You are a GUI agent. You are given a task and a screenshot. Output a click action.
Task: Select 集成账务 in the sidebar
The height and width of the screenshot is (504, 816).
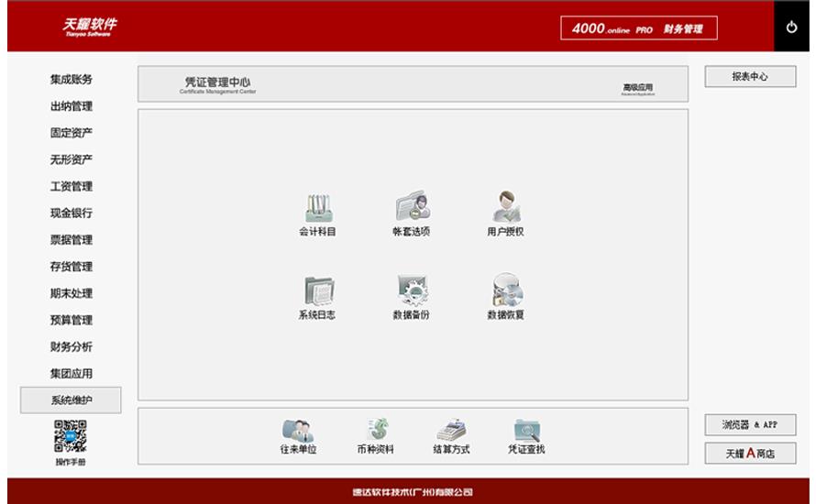point(71,80)
